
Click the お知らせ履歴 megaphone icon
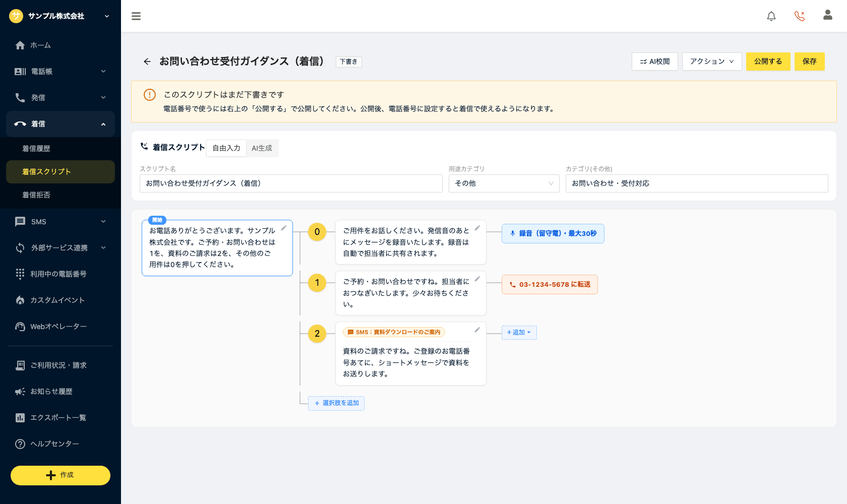pos(20,392)
